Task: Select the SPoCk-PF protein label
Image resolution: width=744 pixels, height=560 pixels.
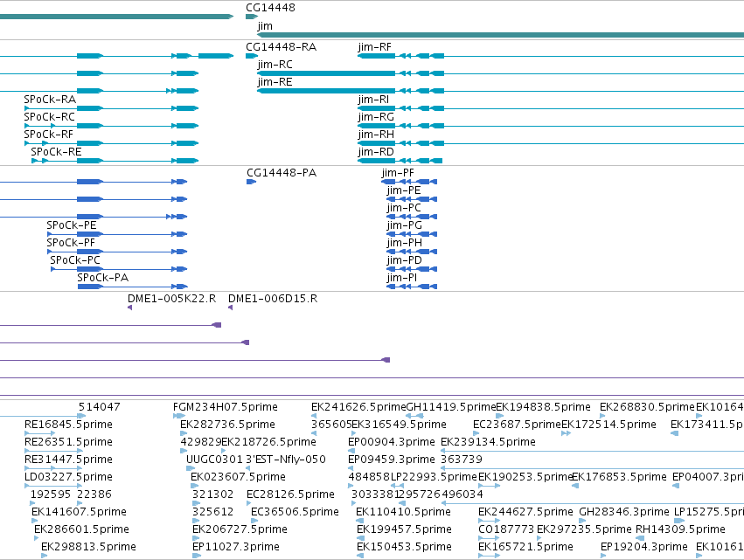Action: 71,243
